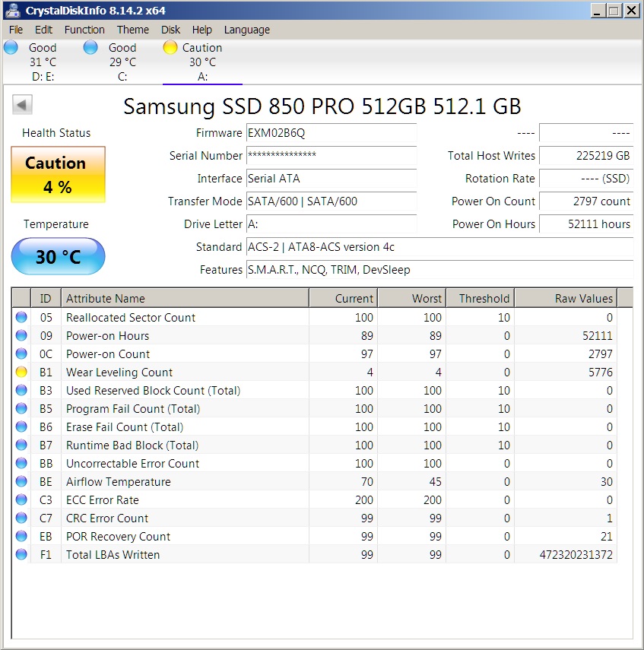The height and width of the screenshot is (650, 644).
Task: Select the D: E: disk blue status orb
Action: [11, 47]
